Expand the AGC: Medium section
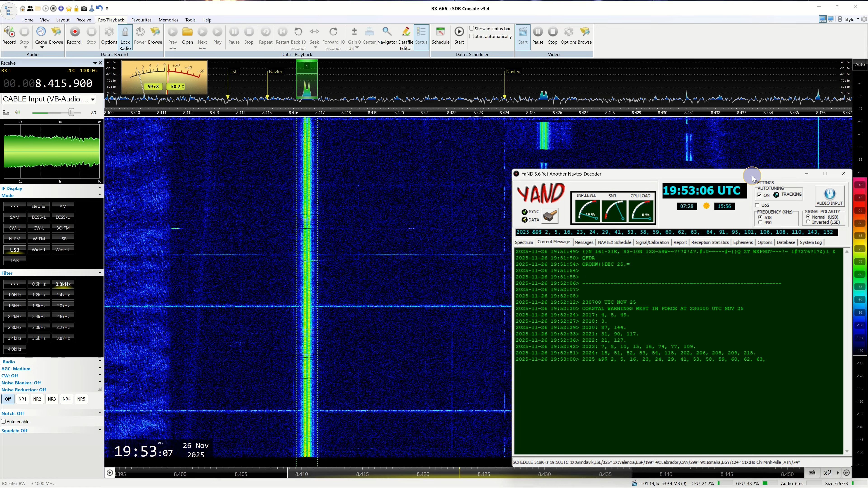The height and width of the screenshot is (488, 868). click(100, 368)
